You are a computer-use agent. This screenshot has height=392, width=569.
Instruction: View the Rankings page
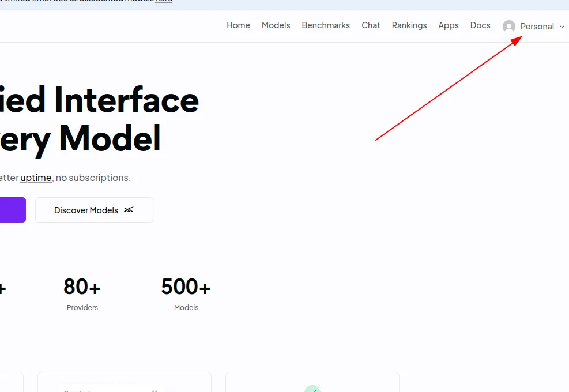tap(409, 25)
